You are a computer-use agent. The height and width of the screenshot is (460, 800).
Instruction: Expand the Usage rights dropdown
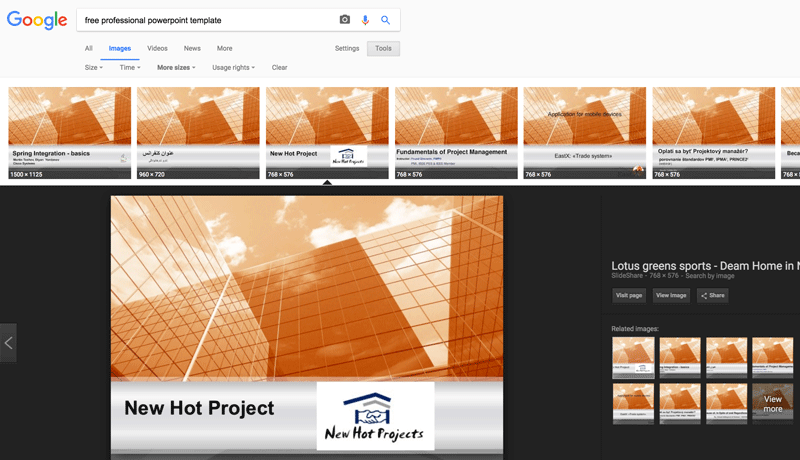233,68
